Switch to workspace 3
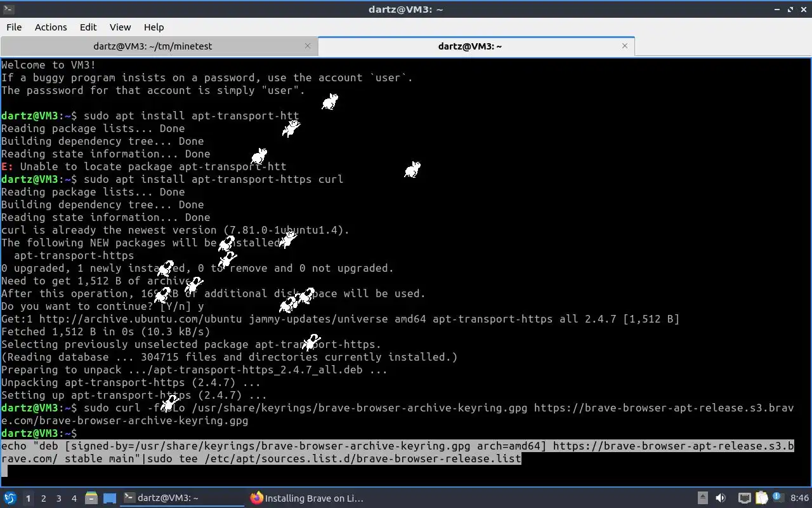Viewport: 812px width, 508px height. coord(59,498)
